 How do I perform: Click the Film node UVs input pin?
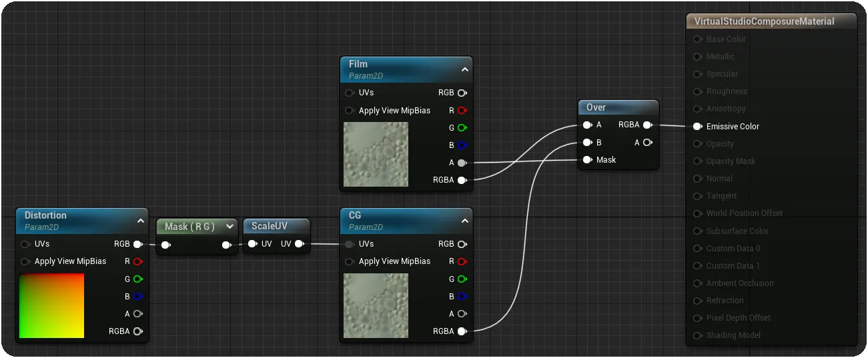[x=350, y=93]
